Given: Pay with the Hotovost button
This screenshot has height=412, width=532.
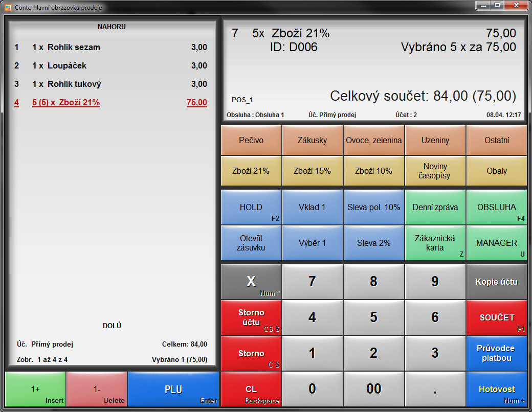Looking at the screenshot, I should pos(497,389).
